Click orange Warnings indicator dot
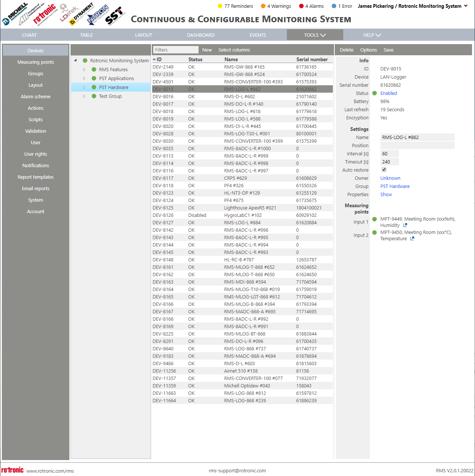This screenshot has height=476, width=475. [263, 6]
